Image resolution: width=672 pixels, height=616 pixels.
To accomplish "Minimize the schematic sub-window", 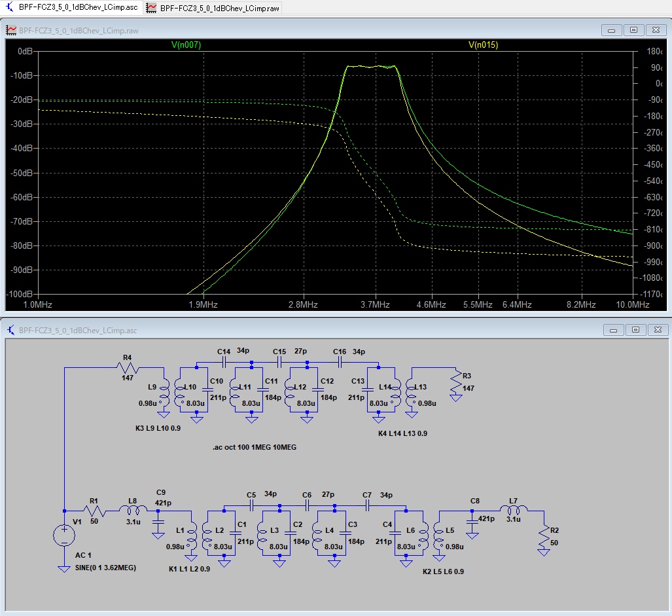I will 612,330.
